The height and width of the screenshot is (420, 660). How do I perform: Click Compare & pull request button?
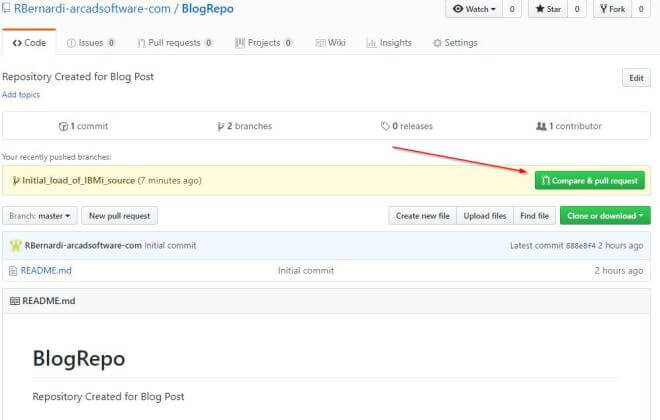point(589,181)
